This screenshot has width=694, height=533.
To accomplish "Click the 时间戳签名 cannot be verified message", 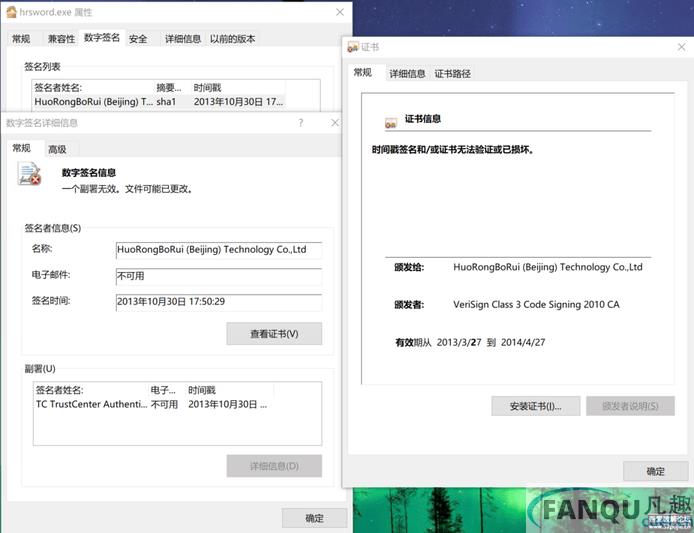I will point(453,150).
